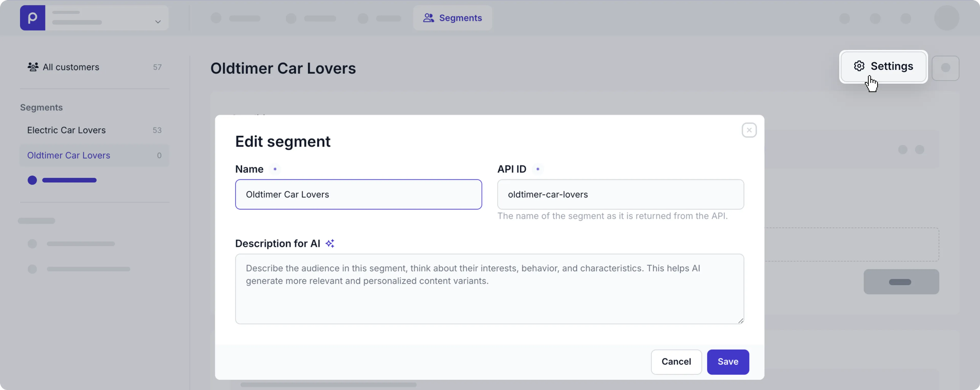Viewport: 980px width, 390px height.
Task: Cancel editing the segment
Action: coord(676,362)
